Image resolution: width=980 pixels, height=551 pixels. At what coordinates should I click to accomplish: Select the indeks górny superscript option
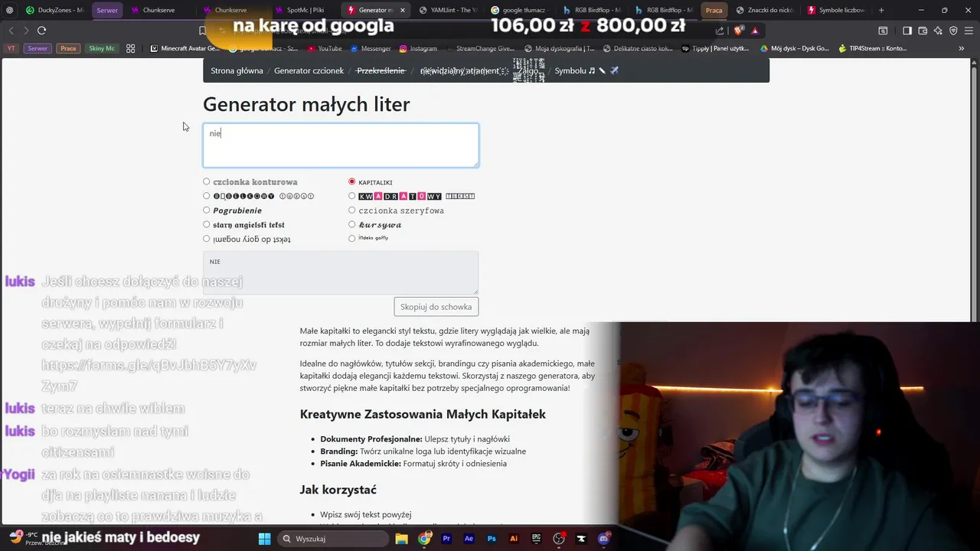pos(351,238)
